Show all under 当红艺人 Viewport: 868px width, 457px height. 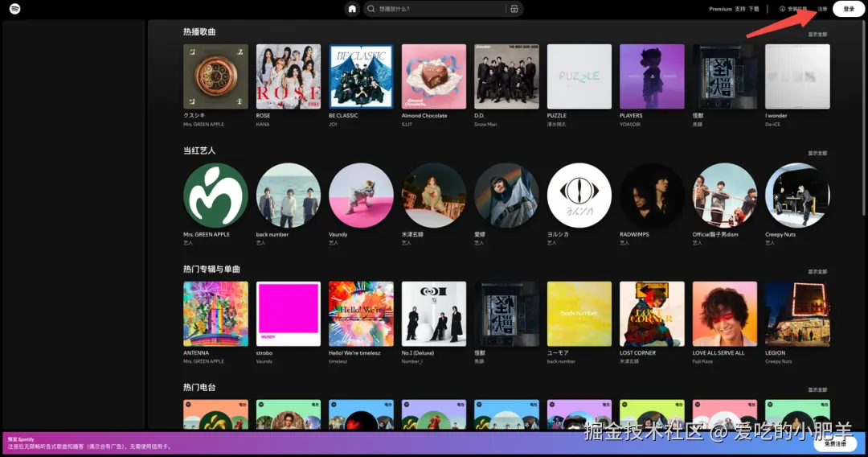[817, 153]
